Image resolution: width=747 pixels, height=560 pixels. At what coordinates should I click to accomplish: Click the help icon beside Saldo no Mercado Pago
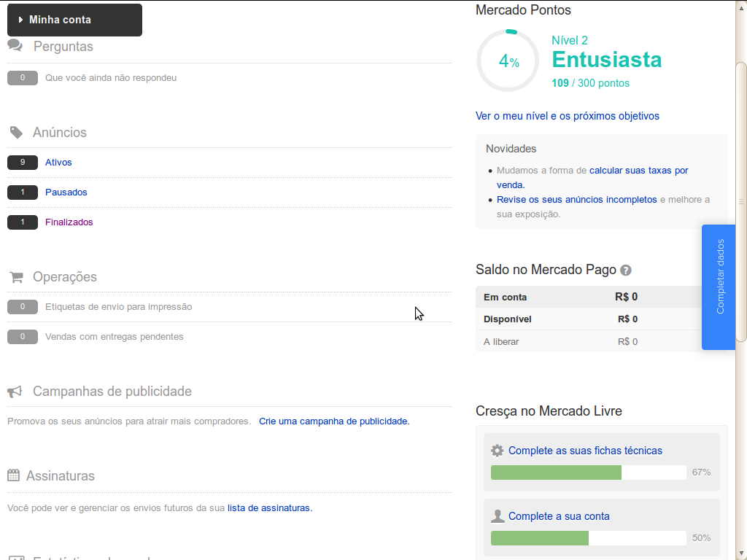click(625, 271)
